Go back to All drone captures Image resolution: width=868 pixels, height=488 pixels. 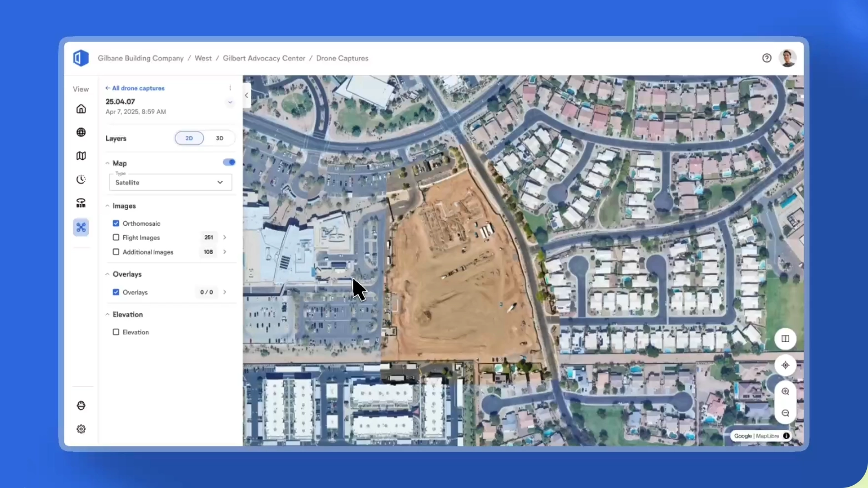135,88
